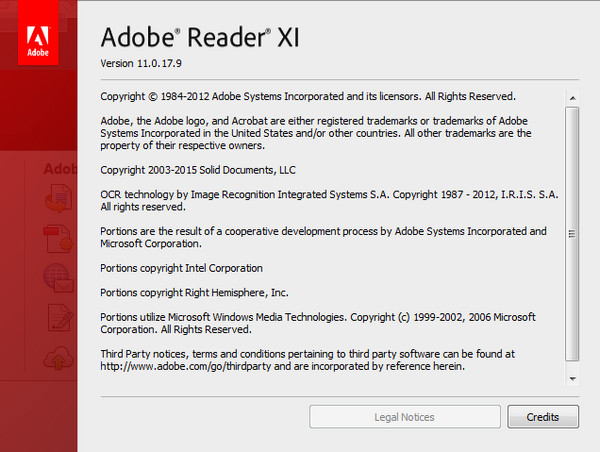Click the Adobe Reader XI title
This screenshot has height=452, width=600.
(200, 37)
